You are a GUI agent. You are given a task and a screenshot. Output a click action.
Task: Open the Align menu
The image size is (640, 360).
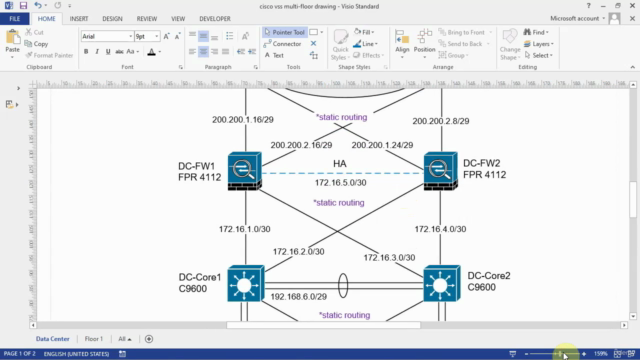point(402,44)
